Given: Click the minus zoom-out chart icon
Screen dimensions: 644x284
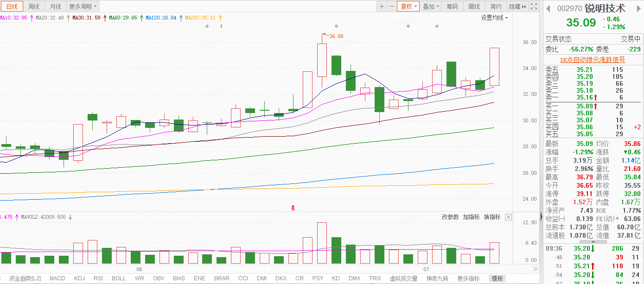Looking at the screenshot, I should click(392, 6).
